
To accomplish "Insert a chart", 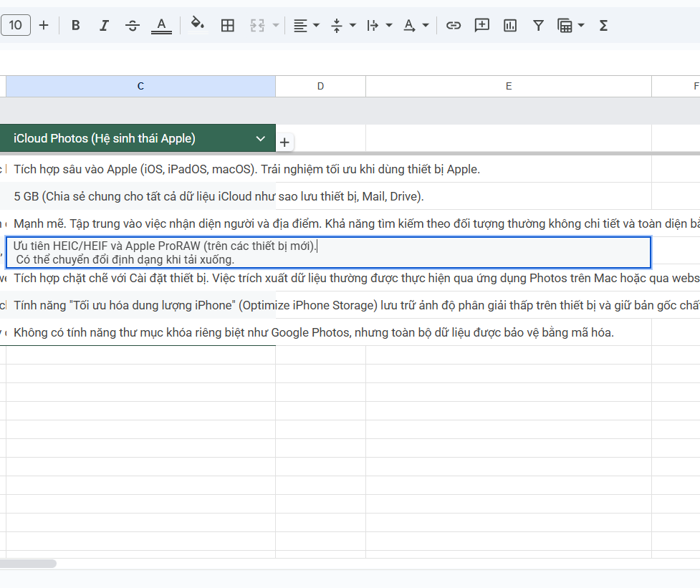I will point(510,26).
